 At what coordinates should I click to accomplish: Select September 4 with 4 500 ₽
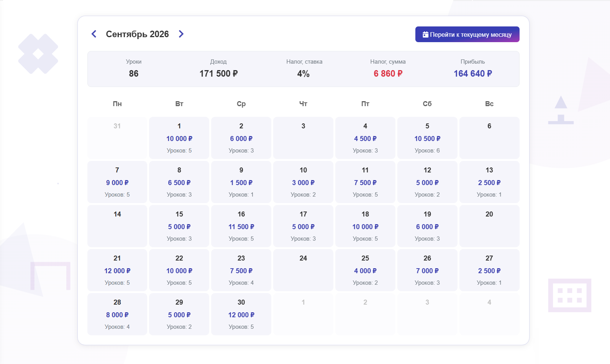366,138
